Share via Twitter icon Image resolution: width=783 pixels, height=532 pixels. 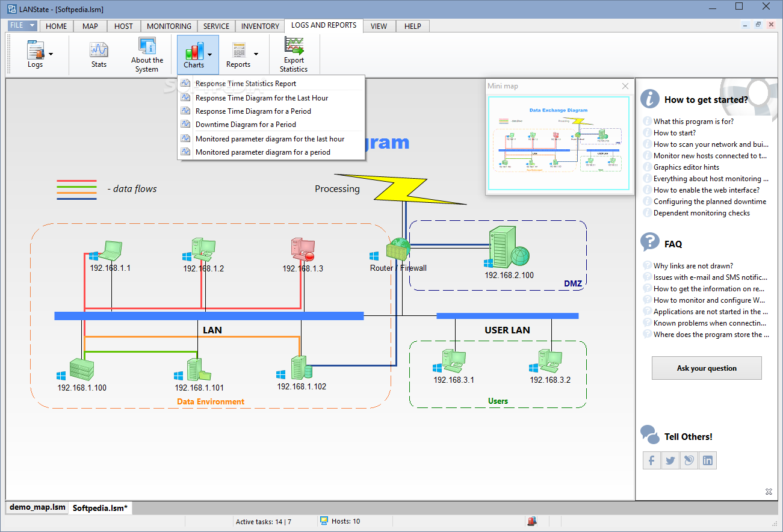coord(670,461)
